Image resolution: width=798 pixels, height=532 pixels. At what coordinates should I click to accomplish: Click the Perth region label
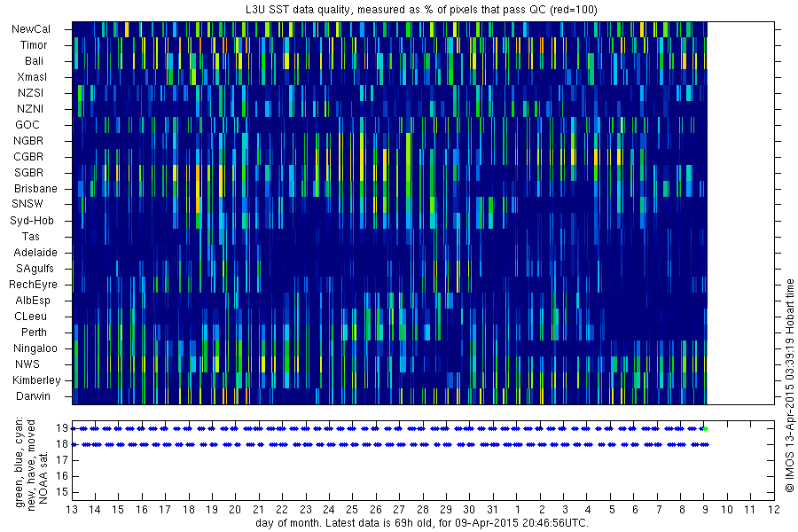pyautogui.click(x=34, y=332)
